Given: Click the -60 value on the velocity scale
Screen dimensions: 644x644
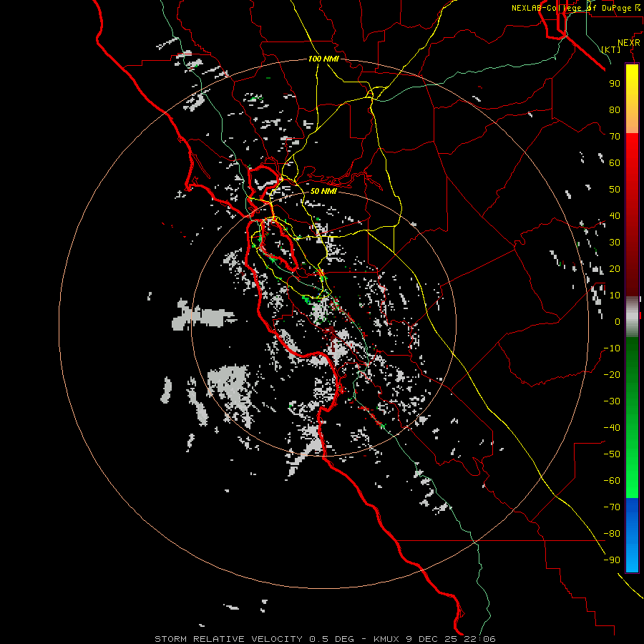Looking at the screenshot, I should (x=612, y=481).
